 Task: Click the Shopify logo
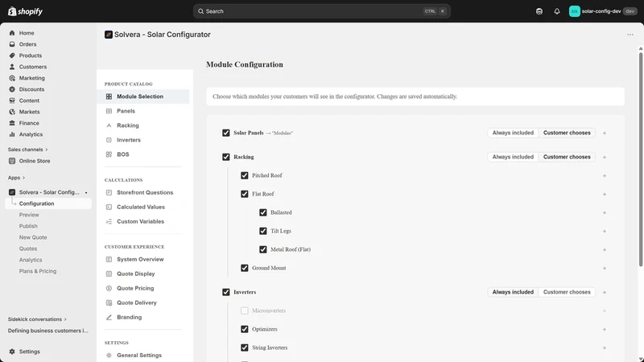[x=25, y=11]
